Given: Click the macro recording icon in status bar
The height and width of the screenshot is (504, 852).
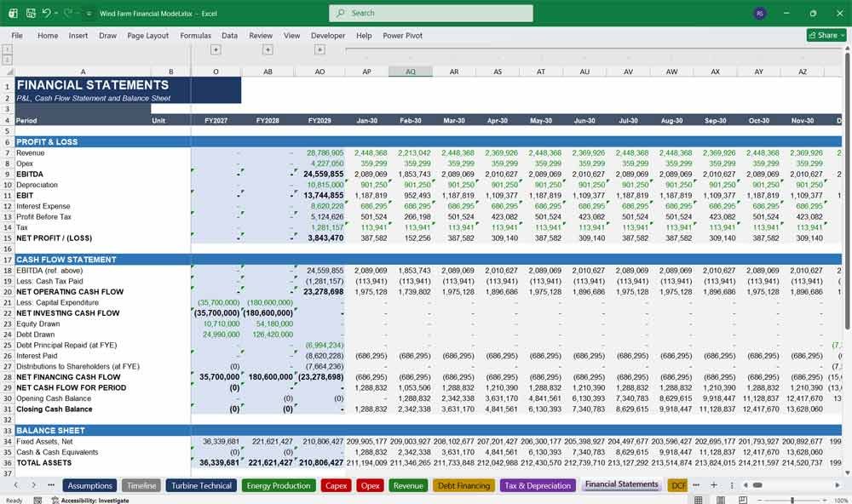Looking at the screenshot, I should [37, 501].
